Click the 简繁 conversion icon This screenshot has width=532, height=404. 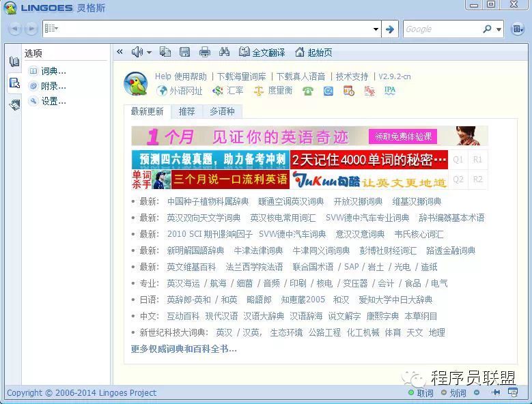[x=369, y=91]
